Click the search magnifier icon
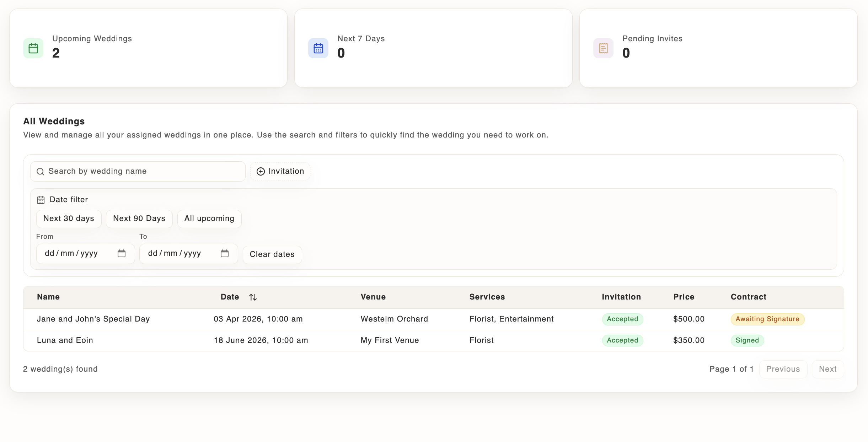 pyautogui.click(x=41, y=172)
